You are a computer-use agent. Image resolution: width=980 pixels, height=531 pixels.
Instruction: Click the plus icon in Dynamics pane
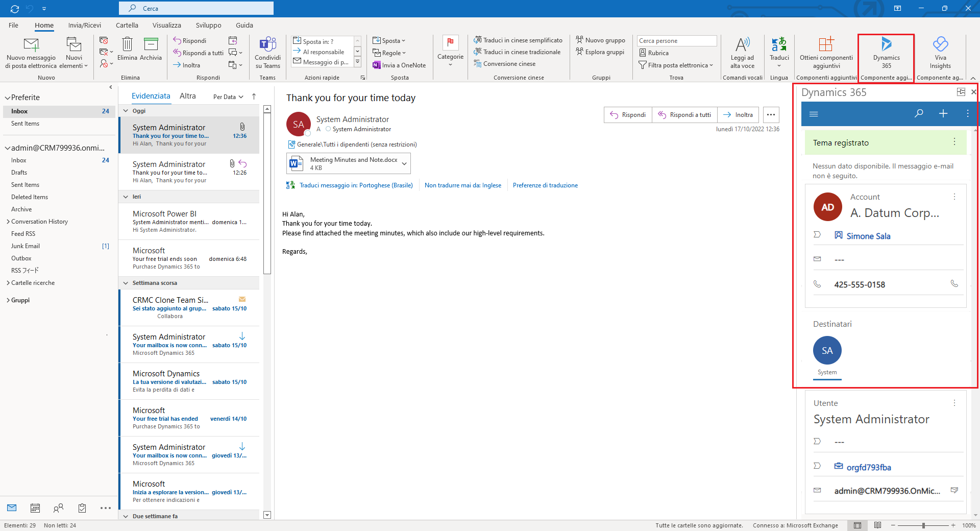tap(943, 113)
